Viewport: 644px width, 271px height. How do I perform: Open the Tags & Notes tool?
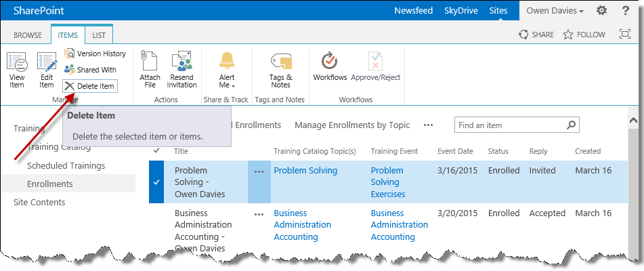pos(280,70)
